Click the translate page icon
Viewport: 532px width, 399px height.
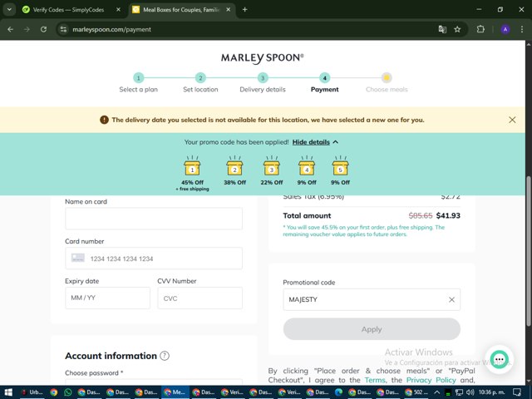442,30
